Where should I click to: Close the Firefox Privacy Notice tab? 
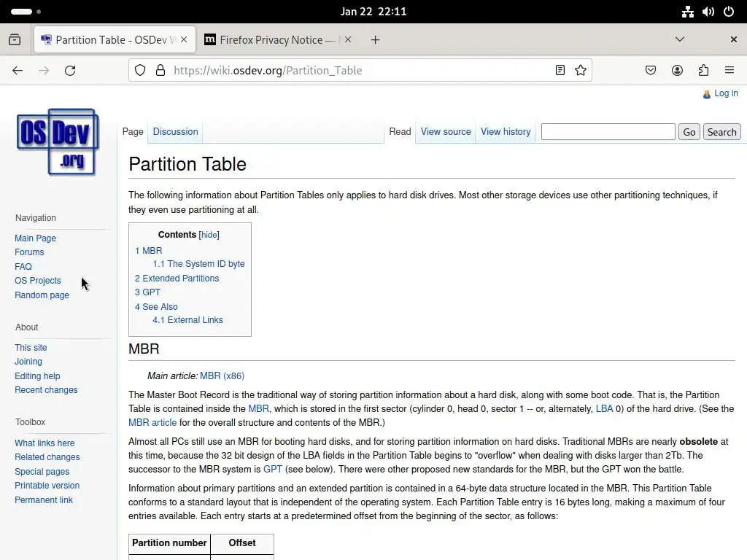pos(348,39)
